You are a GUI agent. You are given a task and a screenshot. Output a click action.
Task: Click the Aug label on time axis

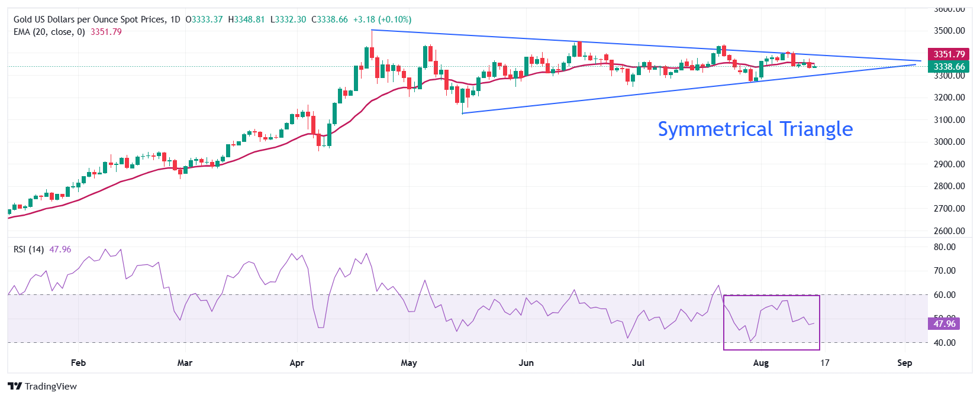tap(761, 363)
